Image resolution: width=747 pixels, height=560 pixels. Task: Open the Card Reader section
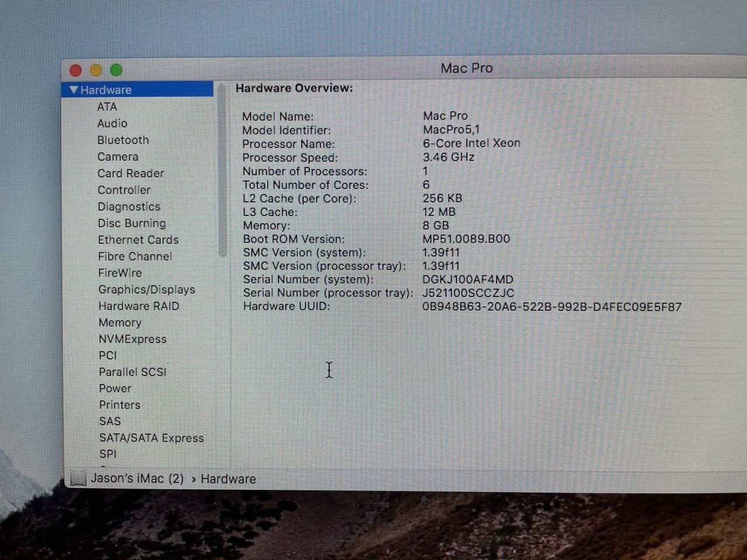[131, 173]
